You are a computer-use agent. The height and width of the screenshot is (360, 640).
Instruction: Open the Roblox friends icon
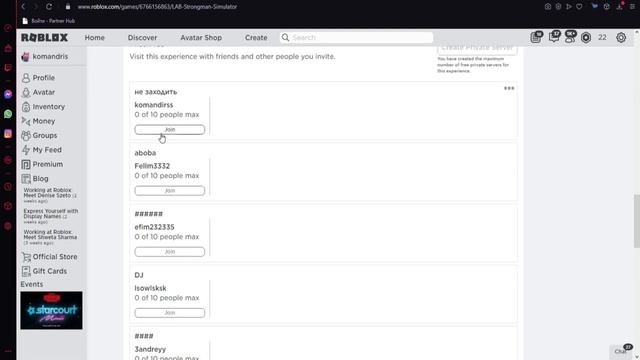570,37
